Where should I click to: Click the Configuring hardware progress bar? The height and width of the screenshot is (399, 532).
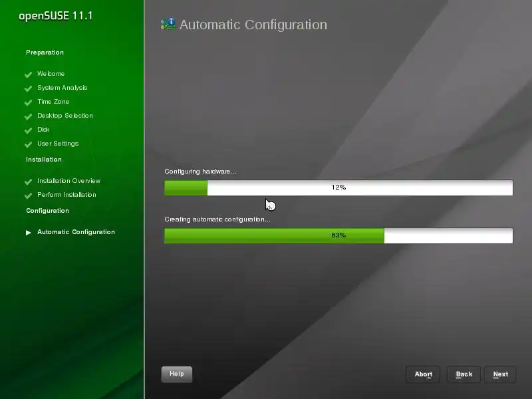click(x=338, y=188)
